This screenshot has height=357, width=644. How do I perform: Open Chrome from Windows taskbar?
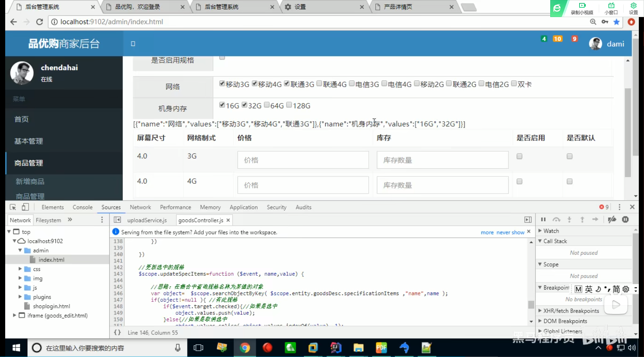coord(245,348)
